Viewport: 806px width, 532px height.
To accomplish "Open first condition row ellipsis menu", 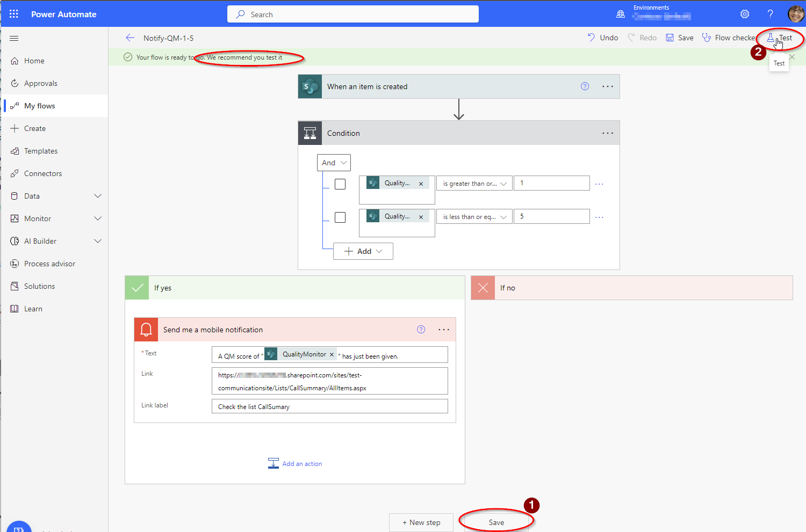I will tap(600, 184).
